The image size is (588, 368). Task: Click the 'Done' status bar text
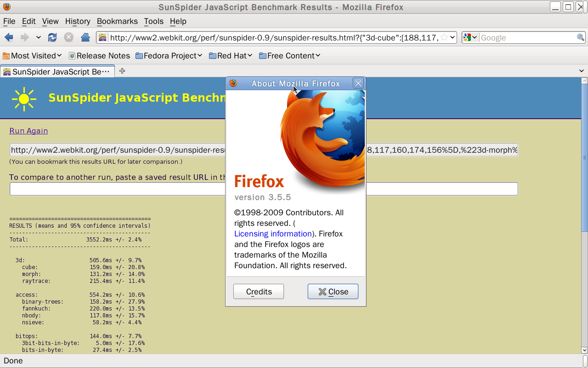pyautogui.click(x=13, y=361)
